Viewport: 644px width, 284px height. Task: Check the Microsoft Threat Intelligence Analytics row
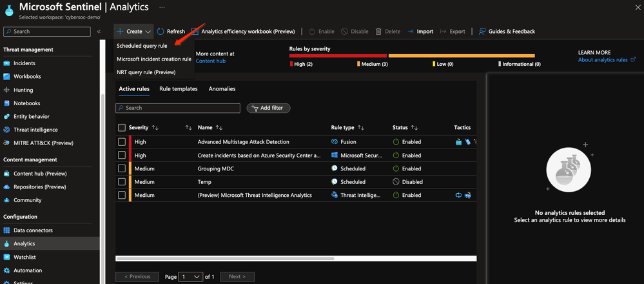click(122, 195)
